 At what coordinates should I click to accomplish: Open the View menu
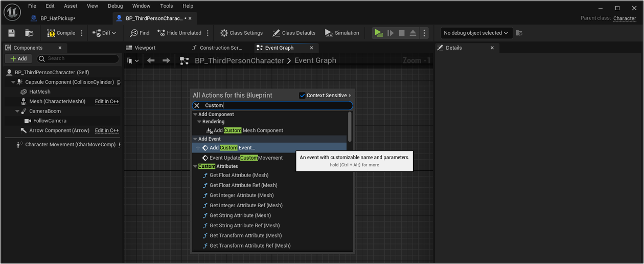93,6
